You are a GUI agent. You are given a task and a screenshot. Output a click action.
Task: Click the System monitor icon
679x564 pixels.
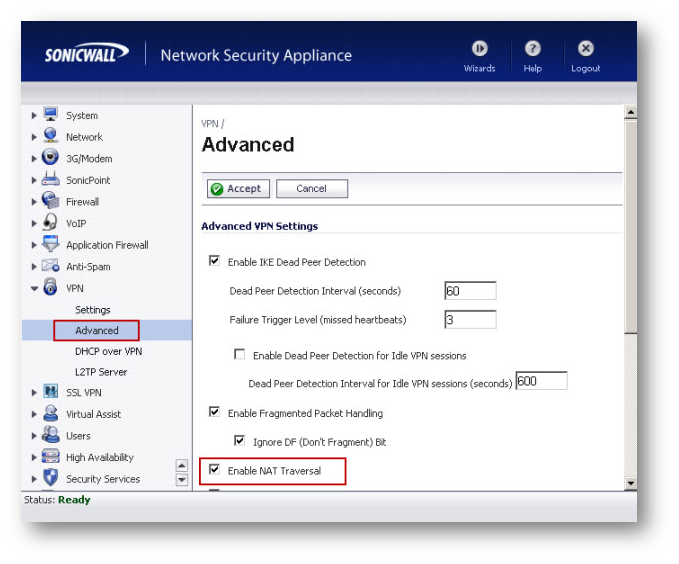click(50, 114)
